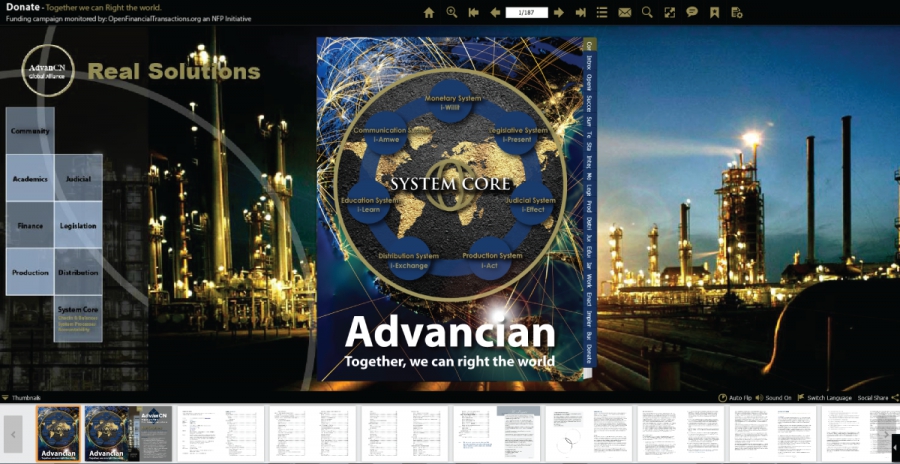This screenshot has height=464, width=900.
Task: Go to the previous page arrow
Action: 495,13
